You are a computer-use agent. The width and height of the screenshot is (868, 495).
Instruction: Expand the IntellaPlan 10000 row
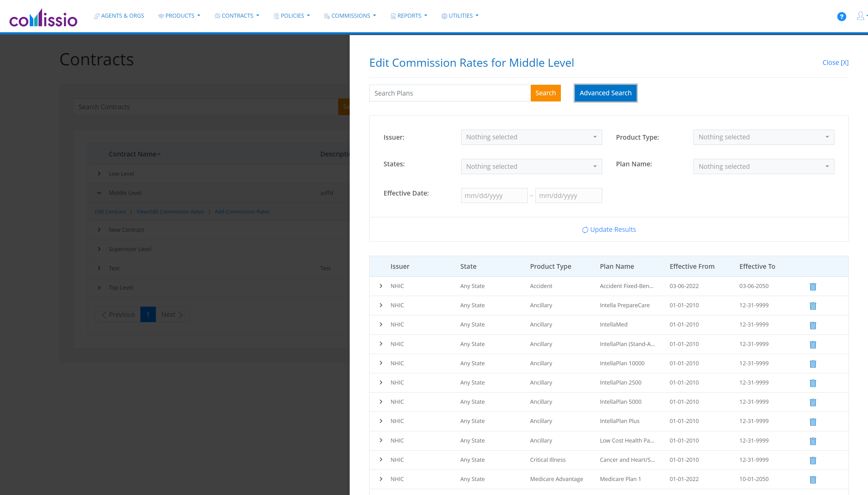[381, 363]
